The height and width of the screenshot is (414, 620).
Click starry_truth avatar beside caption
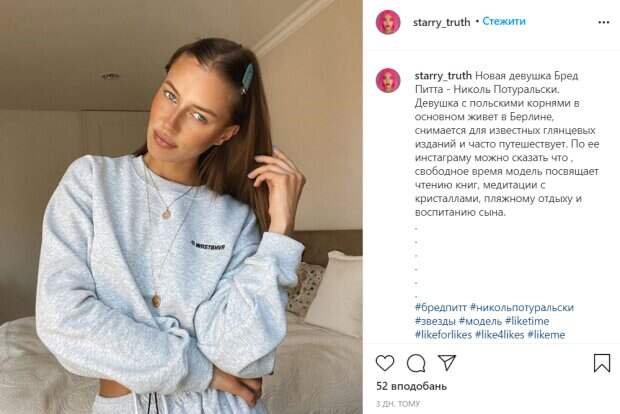click(x=388, y=80)
